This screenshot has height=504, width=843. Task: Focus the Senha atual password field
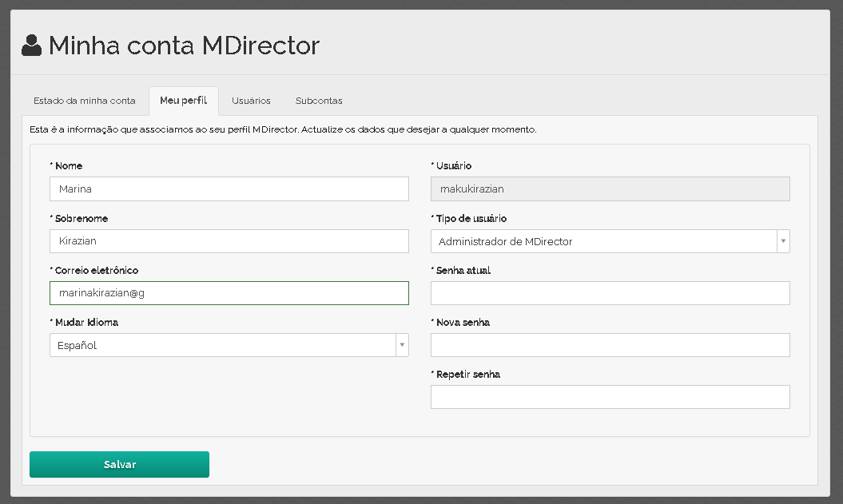[x=610, y=293]
